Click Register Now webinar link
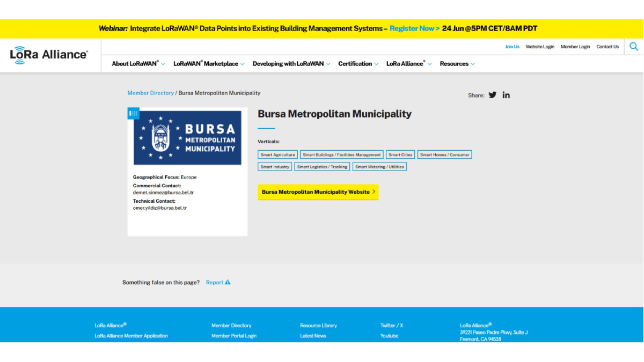The image size is (644, 362). tap(414, 28)
